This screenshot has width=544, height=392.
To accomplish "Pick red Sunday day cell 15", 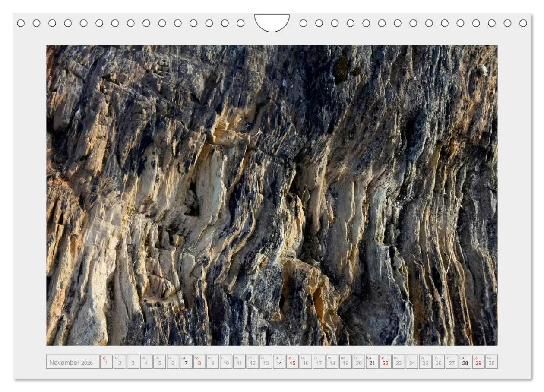I will pyautogui.click(x=293, y=362).
